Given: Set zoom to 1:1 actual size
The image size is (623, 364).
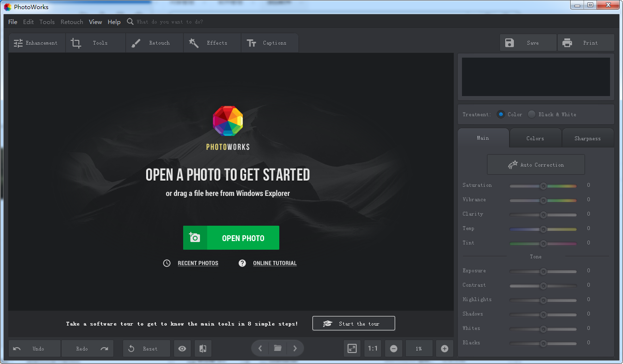Looking at the screenshot, I should click(x=373, y=349).
